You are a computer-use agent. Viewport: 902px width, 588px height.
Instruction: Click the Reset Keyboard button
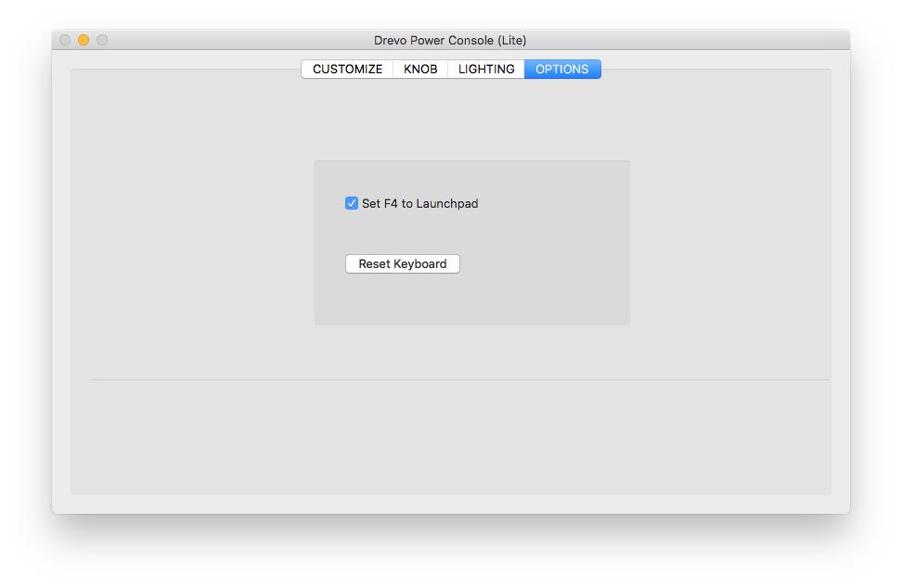[402, 263]
